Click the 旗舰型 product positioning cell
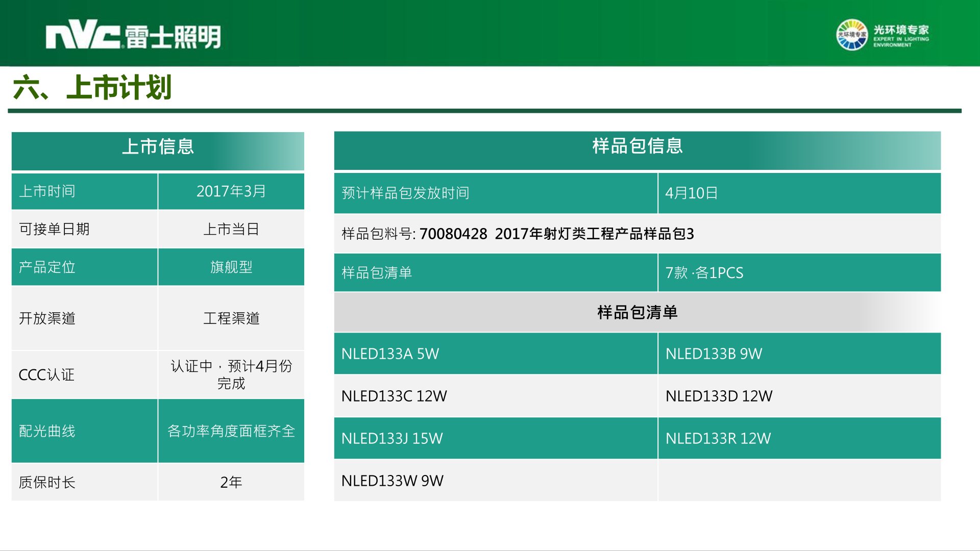The image size is (980, 551). [231, 267]
